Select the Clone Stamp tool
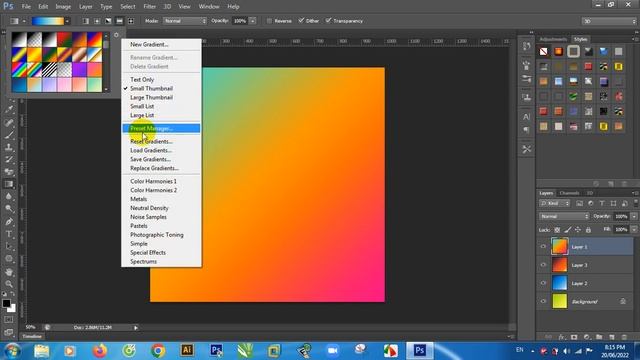Screen dimensions: 640x360 [x=9, y=147]
